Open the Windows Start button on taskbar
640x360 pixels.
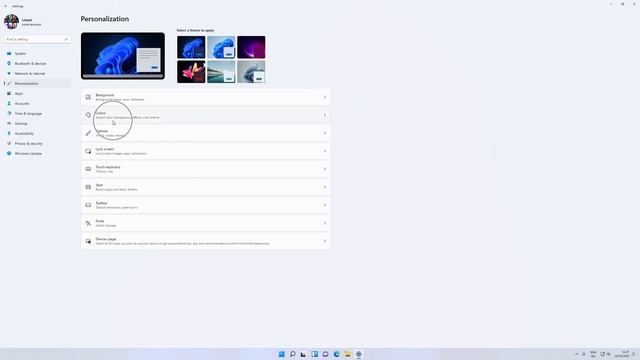tap(282, 354)
